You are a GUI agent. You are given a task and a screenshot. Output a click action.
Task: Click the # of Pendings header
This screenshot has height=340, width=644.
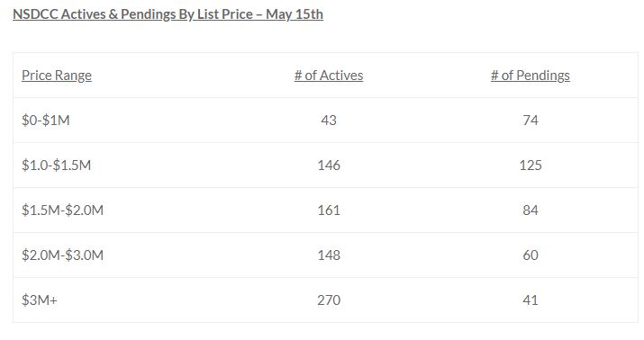click(x=531, y=76)
